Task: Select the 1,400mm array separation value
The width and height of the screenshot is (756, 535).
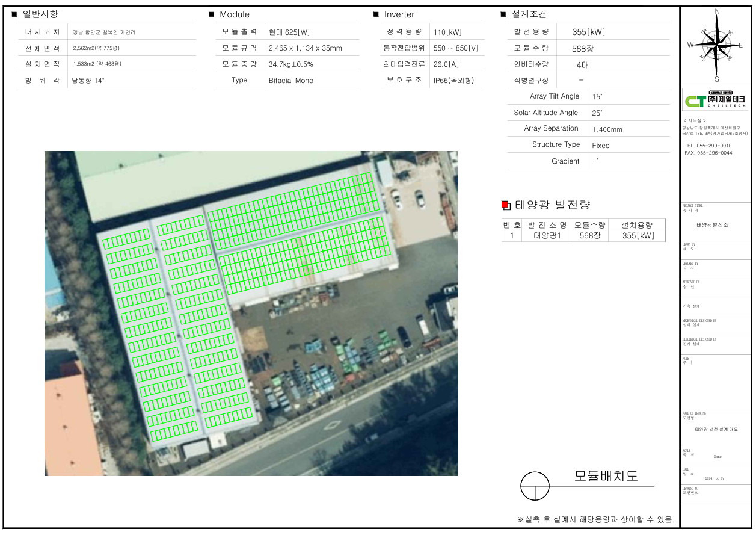Action: pos(607,129)
